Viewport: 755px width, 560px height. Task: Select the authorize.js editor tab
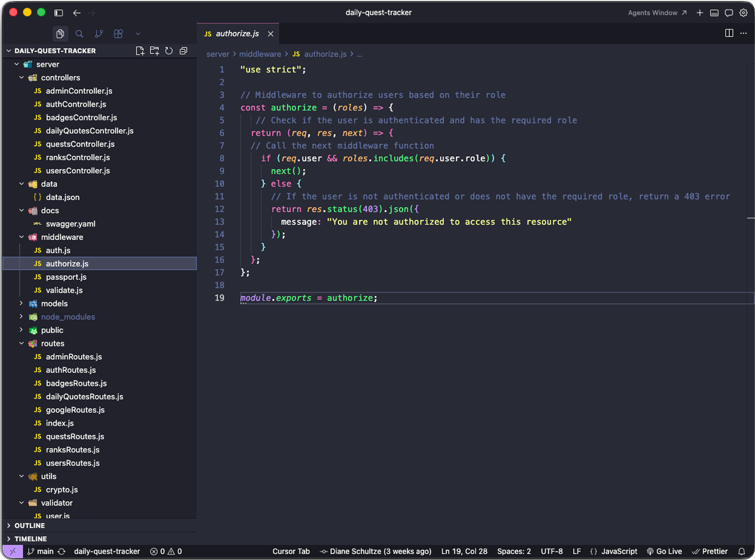[x=237, y=34]
